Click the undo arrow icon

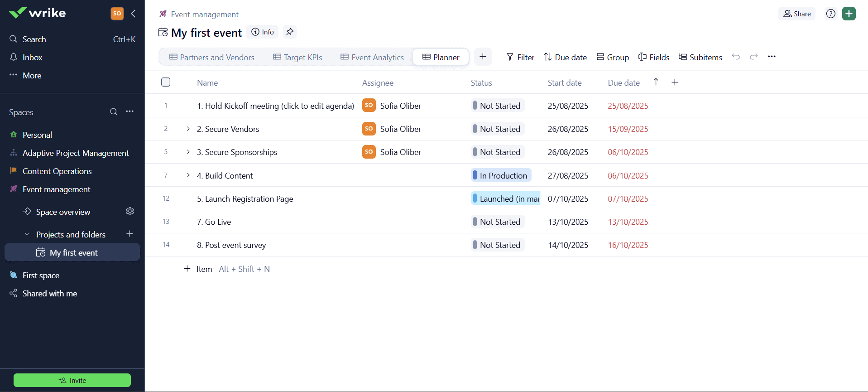736,57
